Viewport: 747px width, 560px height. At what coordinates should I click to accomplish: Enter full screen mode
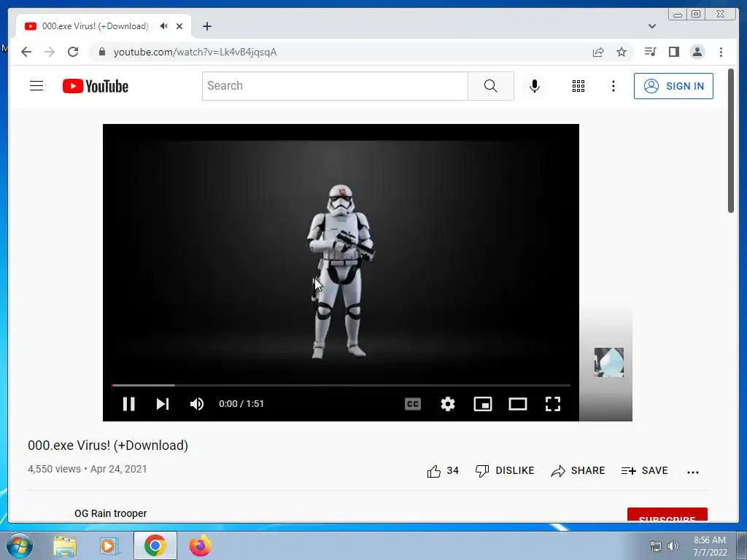pos(553,404)
